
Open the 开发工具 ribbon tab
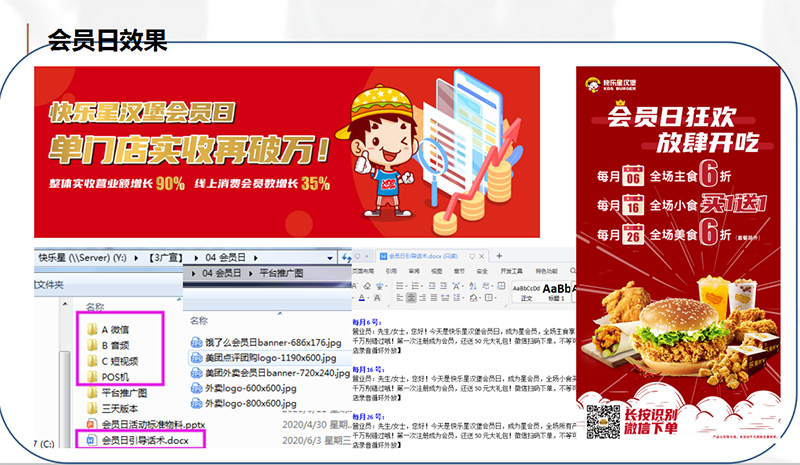coord(511,271)
